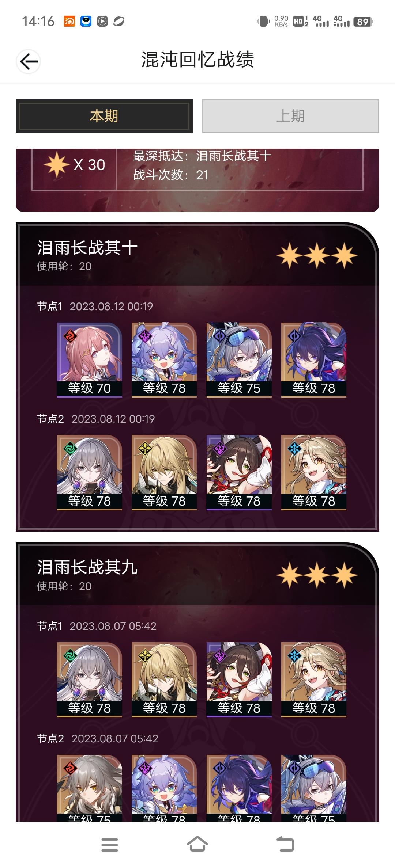Tap the Android back navigation icon

pos(285,844)
